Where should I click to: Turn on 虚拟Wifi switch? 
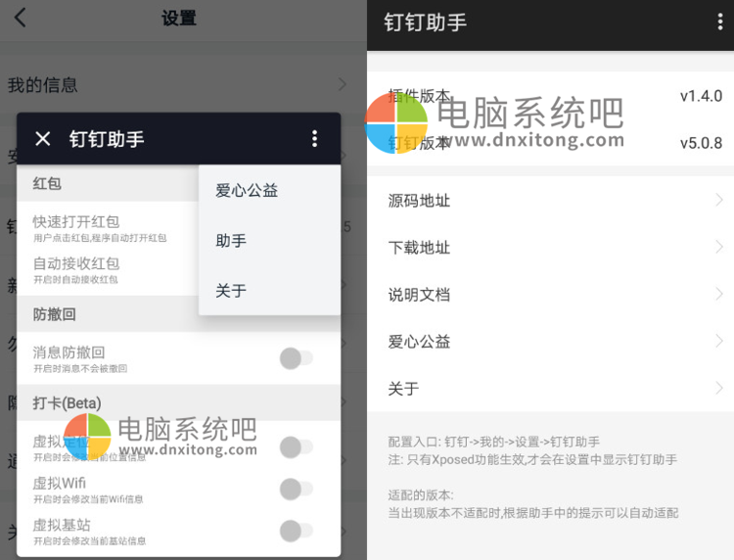click(x=297, y=490)
